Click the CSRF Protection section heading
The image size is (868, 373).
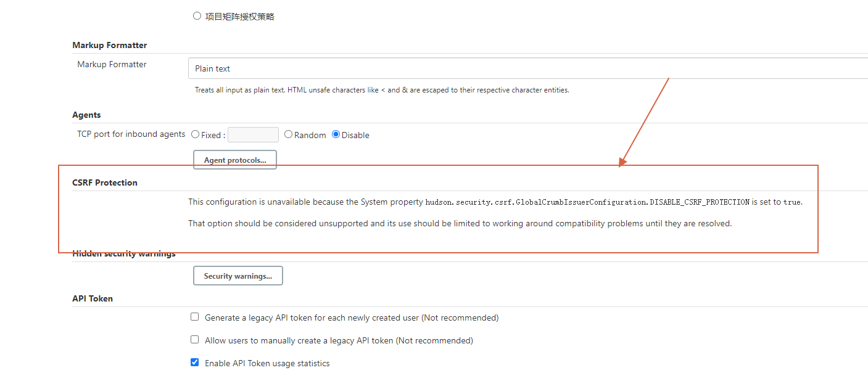point(104,182)
